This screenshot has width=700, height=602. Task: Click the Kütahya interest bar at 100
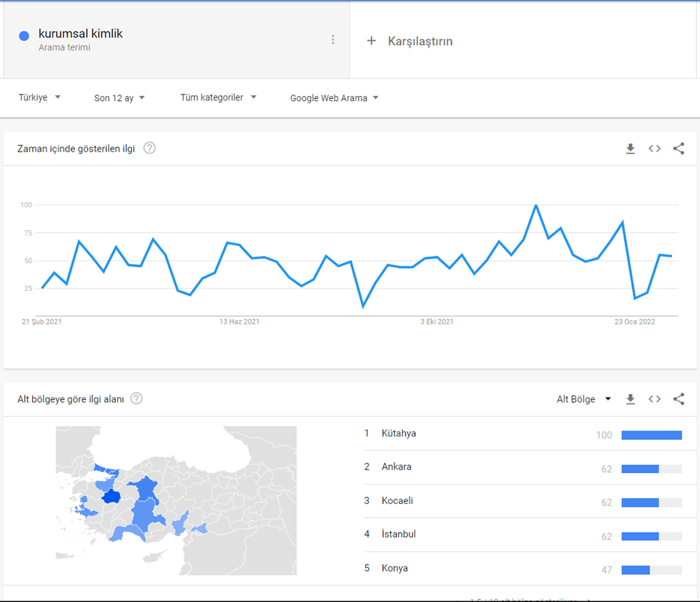coord(652,435)
